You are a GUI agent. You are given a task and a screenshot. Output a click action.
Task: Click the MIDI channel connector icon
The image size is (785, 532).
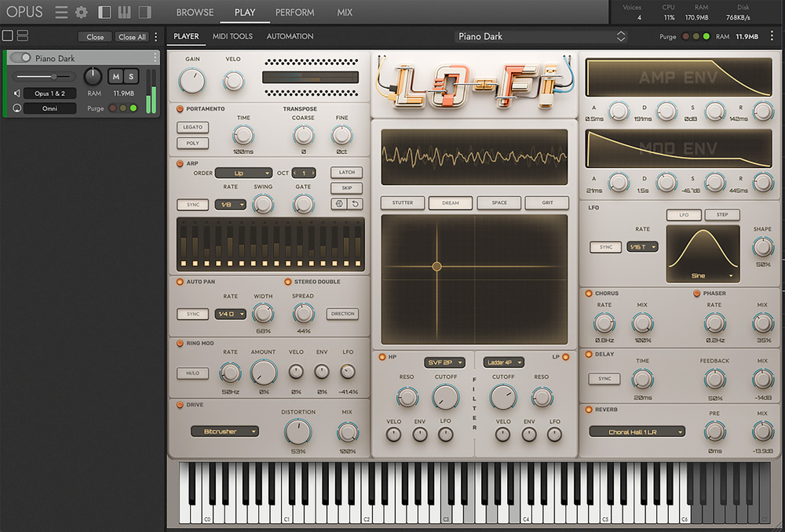point(16,108)
